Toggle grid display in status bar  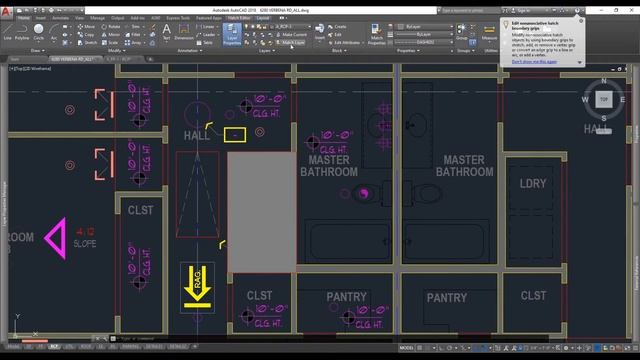(x=420, y=348)
